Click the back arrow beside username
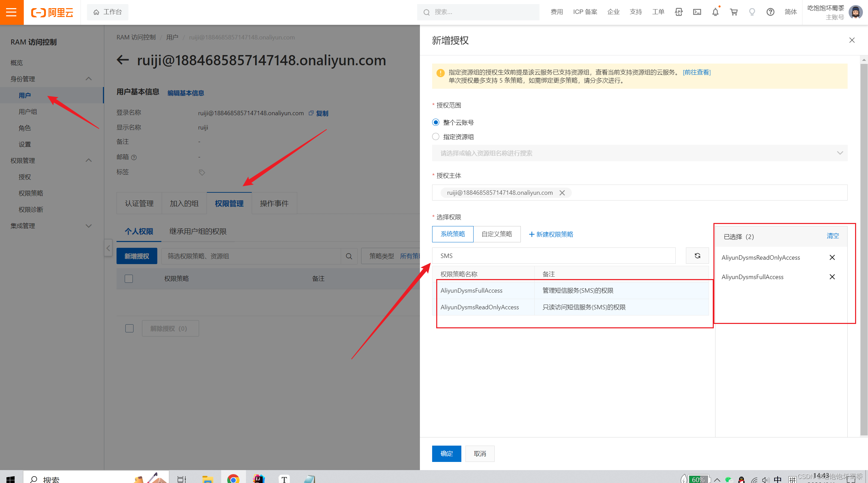Viewport: 868px width, 483px height. pos(123,60)
